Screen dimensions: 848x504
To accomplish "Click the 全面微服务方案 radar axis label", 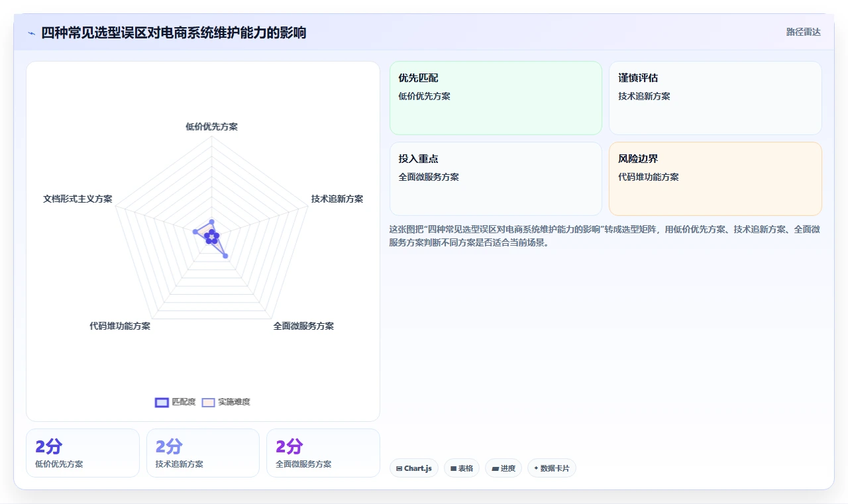I will point(303,326).
